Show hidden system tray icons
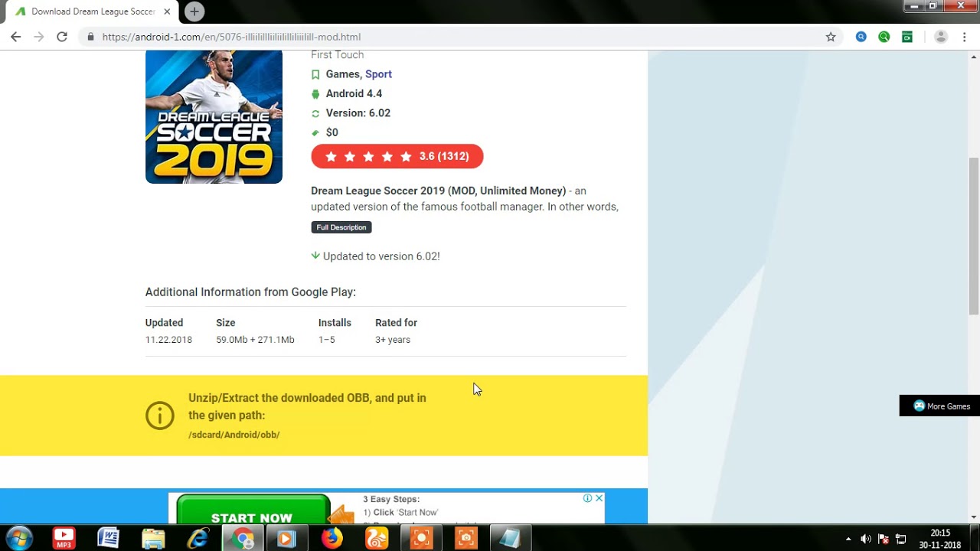The width and height of the screenshot is (980, 551). point(848,539)
